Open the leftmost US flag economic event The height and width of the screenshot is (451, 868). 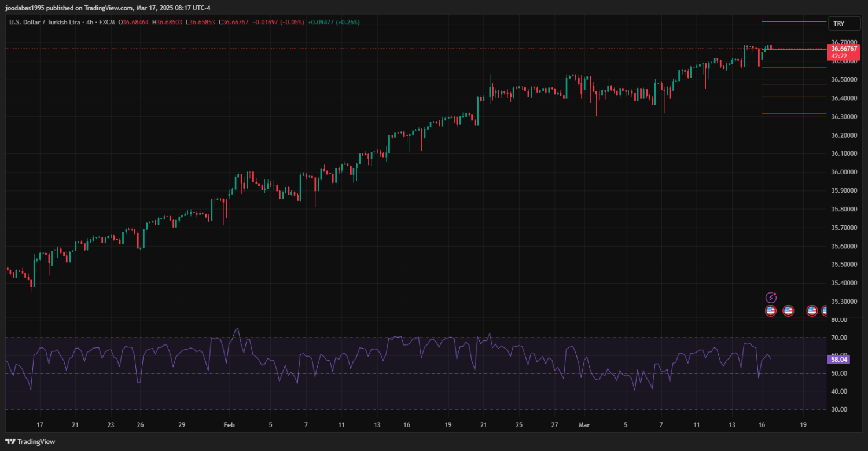coord(771,311)
